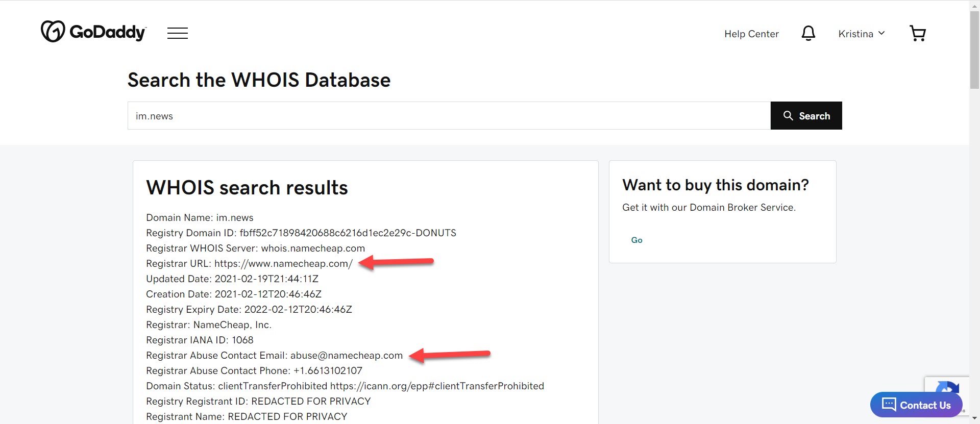The image size is (980, 424).
Task: Click the WHOIS search input field
Action: point(449,116)
